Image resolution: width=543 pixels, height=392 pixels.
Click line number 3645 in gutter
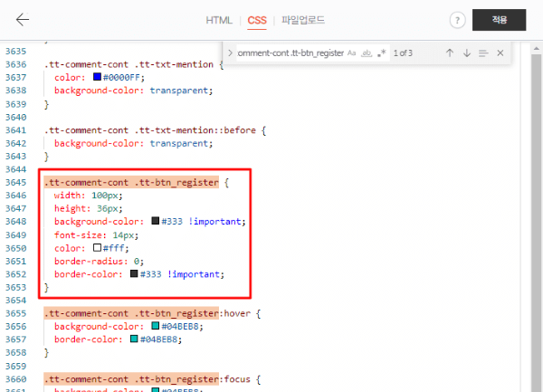click(16, 182)
